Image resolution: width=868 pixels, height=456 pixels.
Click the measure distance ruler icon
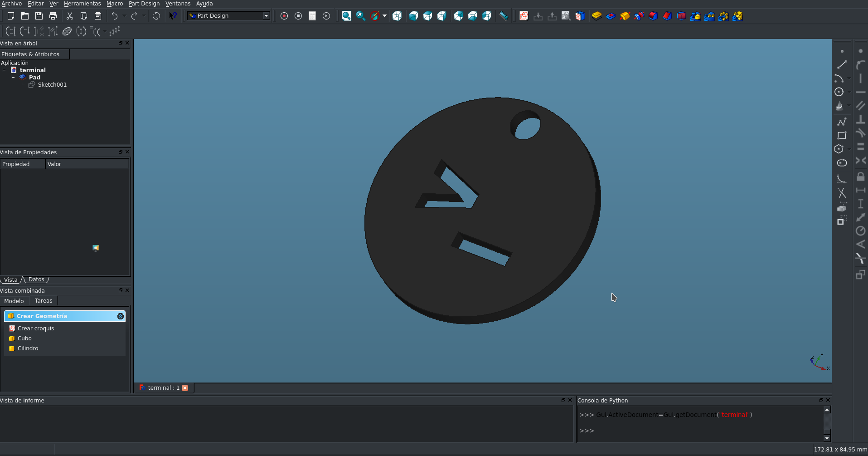click(x=504, y=16)
